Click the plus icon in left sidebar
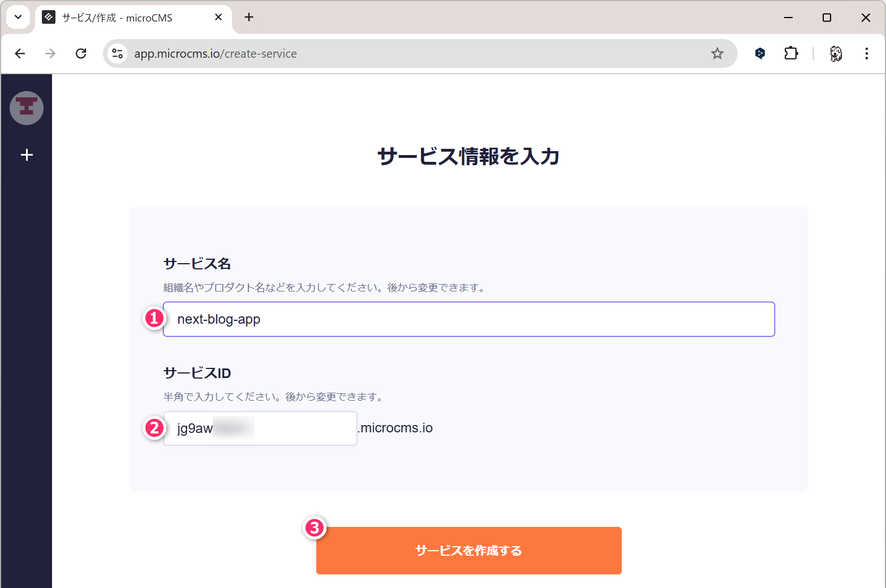Viewport: 886px width, 588px height. pyautogui.click(x=27, y=155)
